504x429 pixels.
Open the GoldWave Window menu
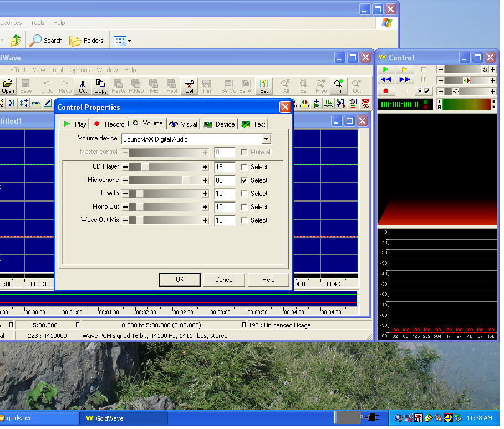(x=107, y=70)
